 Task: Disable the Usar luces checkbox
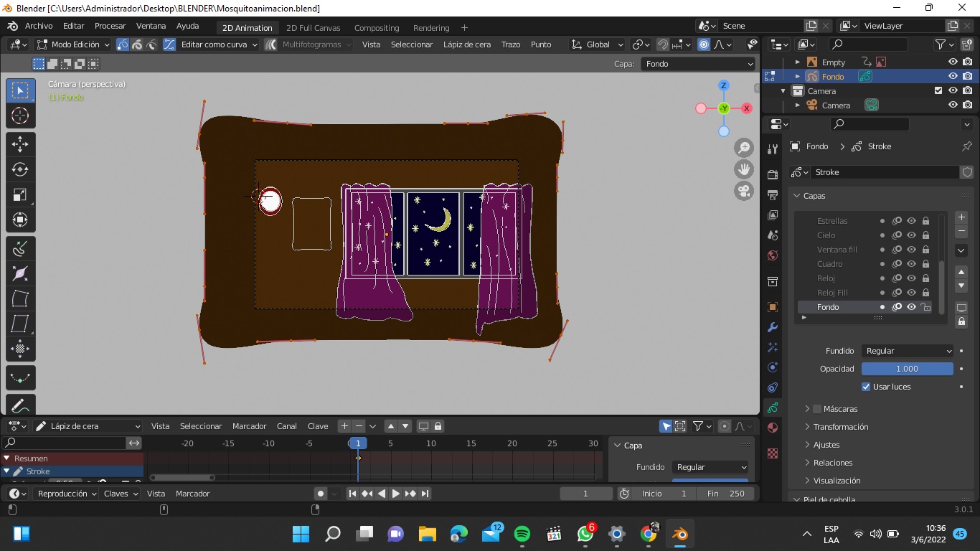866,387
